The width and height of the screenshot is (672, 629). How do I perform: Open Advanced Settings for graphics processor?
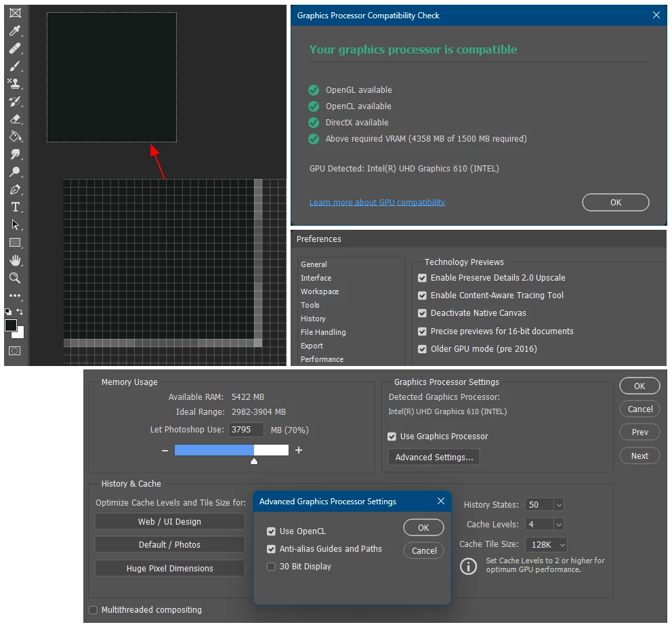[434, 457]
